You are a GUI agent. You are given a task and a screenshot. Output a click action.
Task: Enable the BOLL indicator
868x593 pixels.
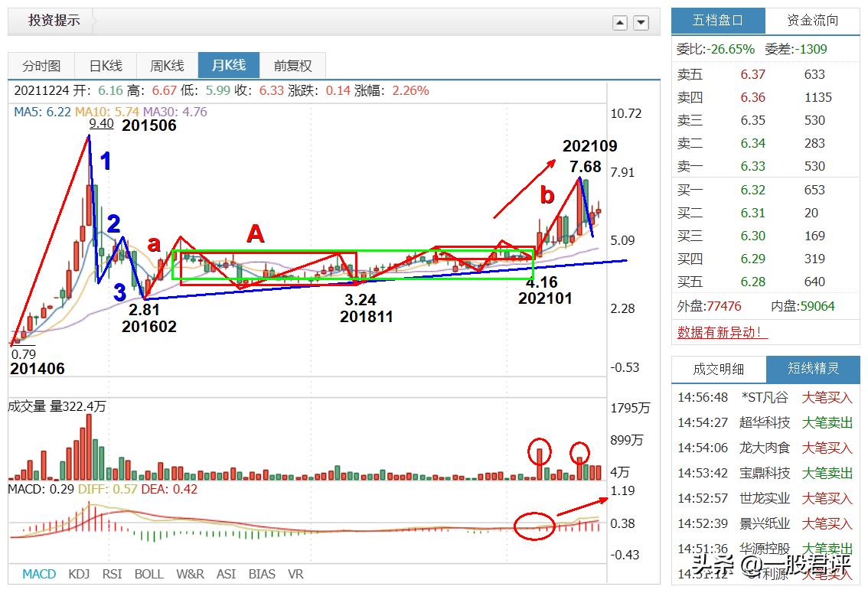point(149,574)
